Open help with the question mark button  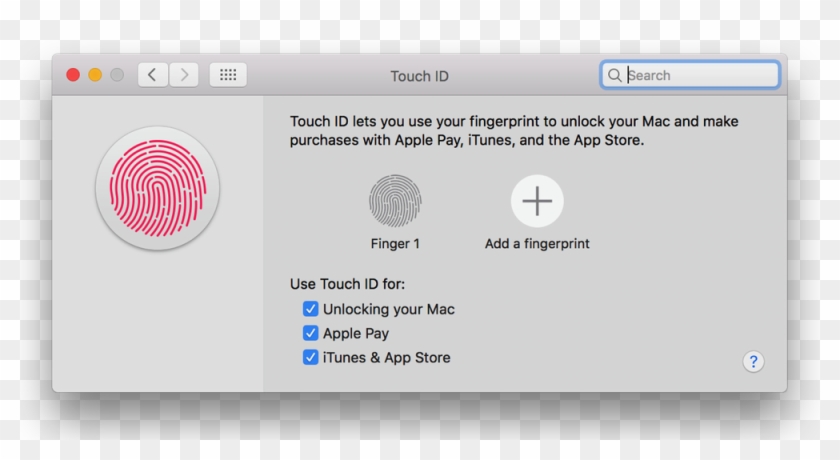(x=753, y=361)
